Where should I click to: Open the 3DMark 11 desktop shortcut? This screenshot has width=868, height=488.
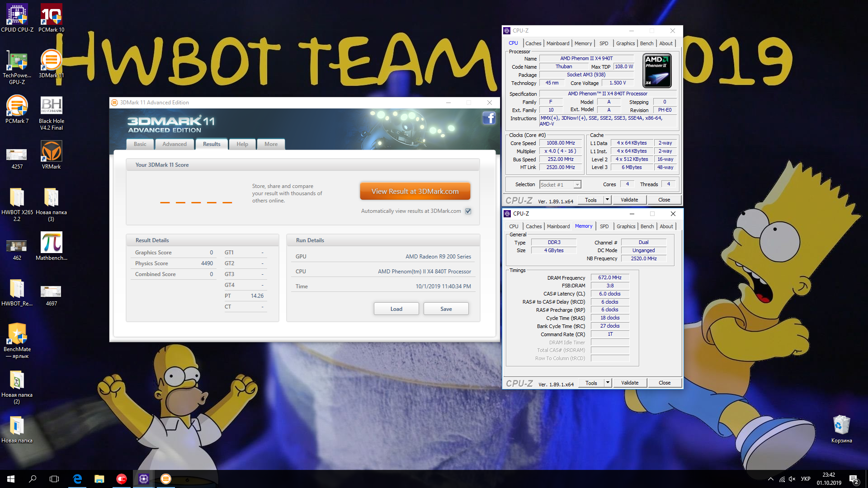tap(51, 64)
